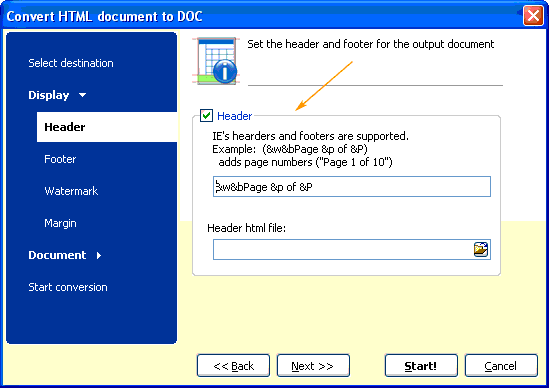Open the Watermark settings page
Image resolution: width=549 pixels, height=388 pixels.
[x=71, y=191]
